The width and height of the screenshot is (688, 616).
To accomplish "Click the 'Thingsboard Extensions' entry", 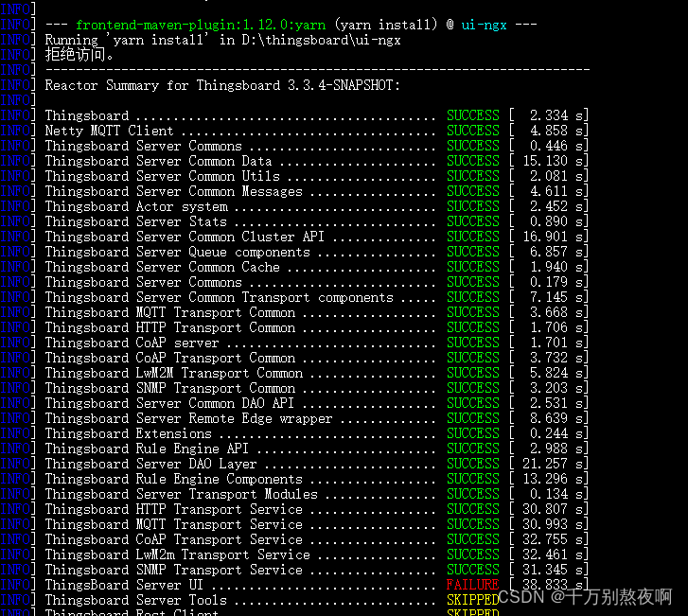I will coord(128,433).
